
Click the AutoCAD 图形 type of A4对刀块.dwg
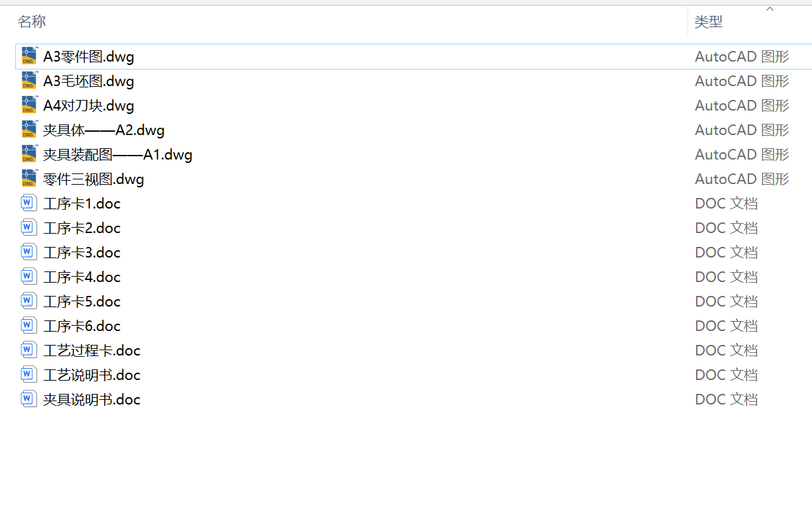[742, 106]
